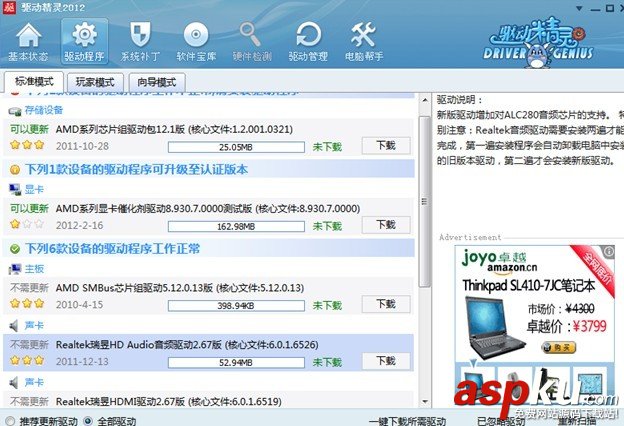Image resolution: width=624 pixels, height=426 pixels.
Task: Click the 显卡 category label
Action: (x=34, y=190)
